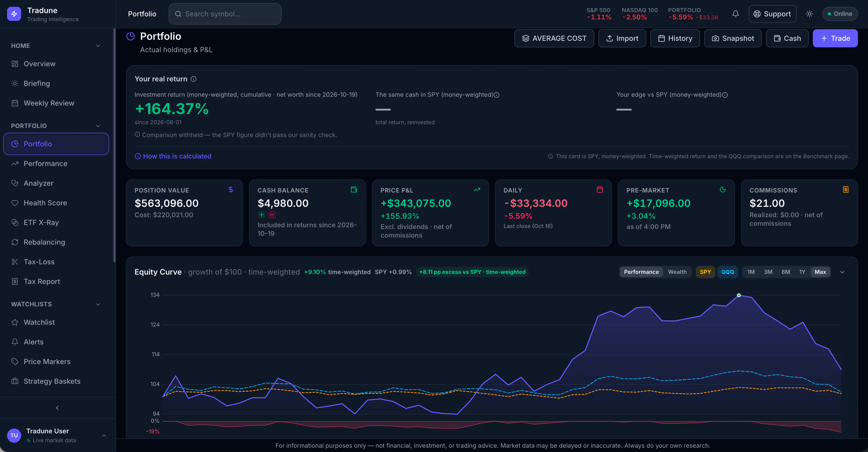
Task: Click the dollar icon on Position Value card
Action: pos(231,190)
